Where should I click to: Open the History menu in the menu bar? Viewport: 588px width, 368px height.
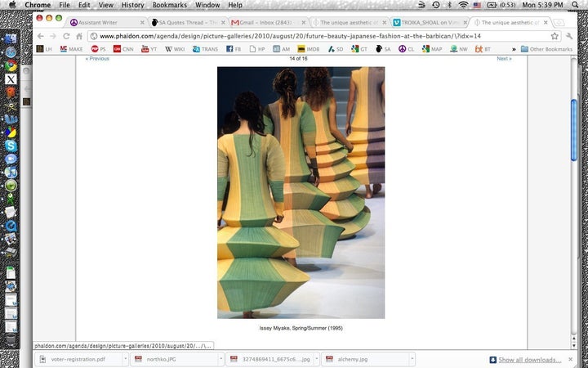(x=132, y=5)
